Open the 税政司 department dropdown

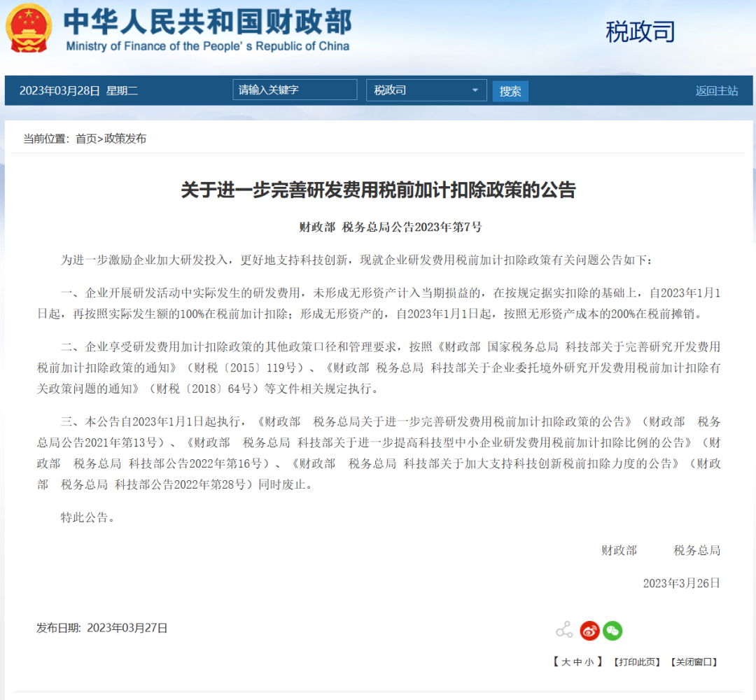[x=426, y=90]
